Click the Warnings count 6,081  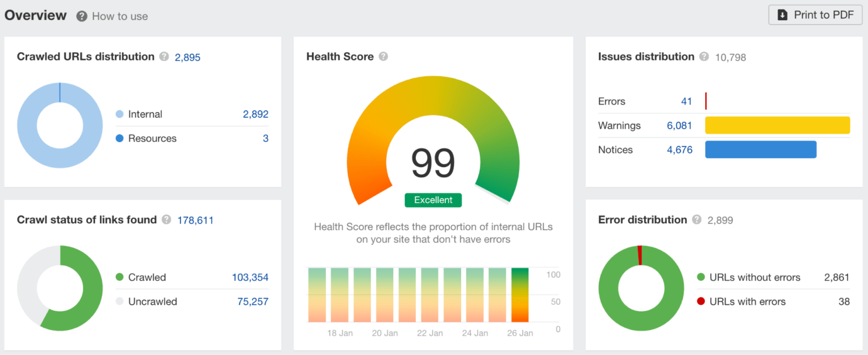click(679, 126)
